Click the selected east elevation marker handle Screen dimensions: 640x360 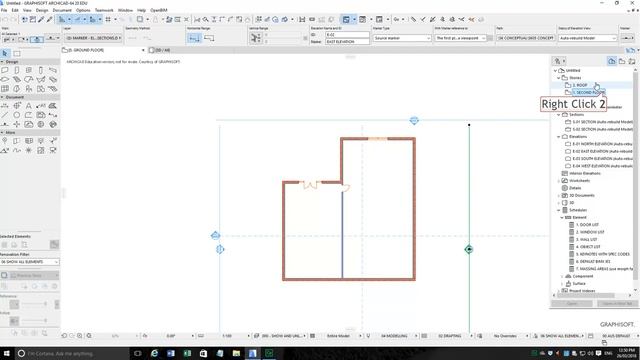469,249
